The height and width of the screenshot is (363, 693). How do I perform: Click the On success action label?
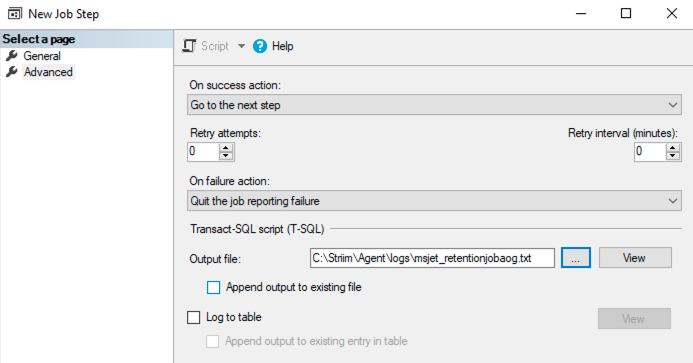(x=235, y=85)
